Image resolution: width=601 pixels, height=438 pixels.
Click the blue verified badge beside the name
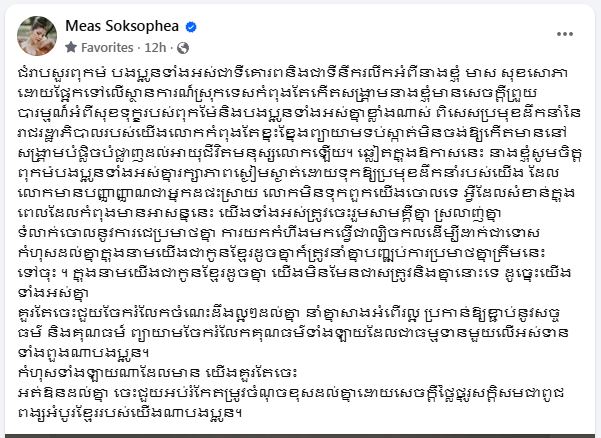(191, 27)
